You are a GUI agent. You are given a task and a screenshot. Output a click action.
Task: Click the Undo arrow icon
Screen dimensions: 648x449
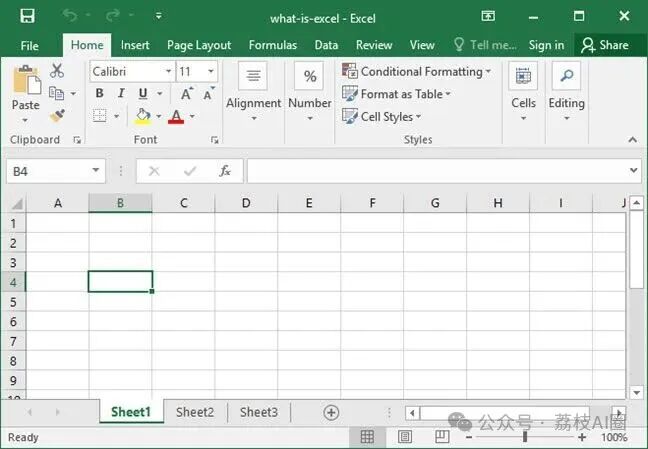(71, 16)
